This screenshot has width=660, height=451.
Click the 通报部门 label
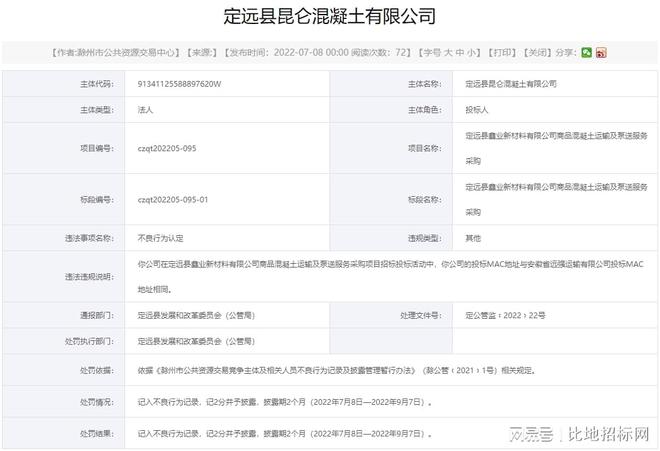(97, 315)
